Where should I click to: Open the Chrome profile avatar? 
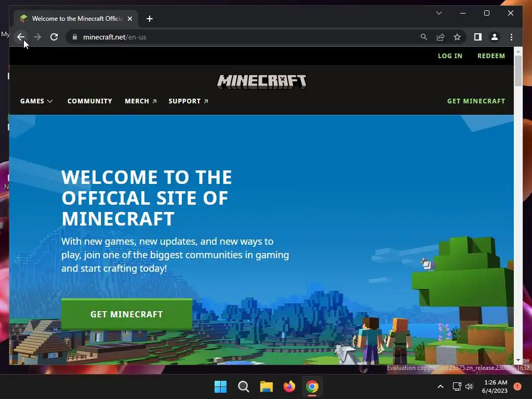(495, 37)
